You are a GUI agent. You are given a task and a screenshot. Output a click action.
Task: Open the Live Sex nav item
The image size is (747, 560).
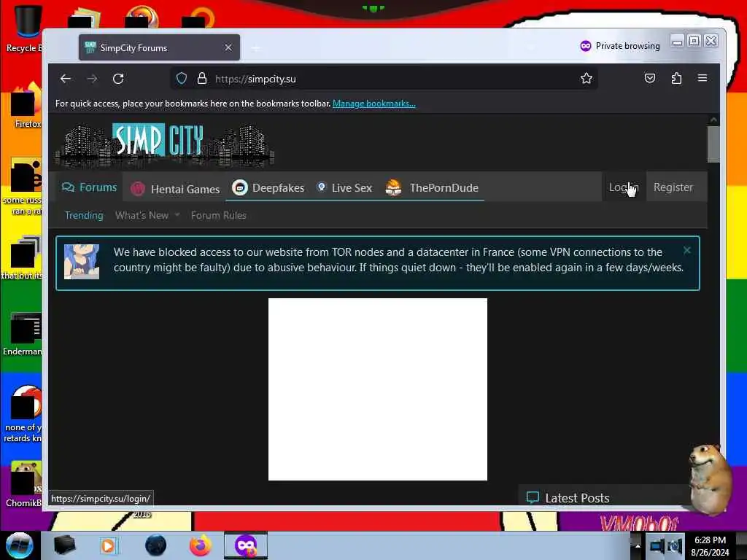coord(344,188)
